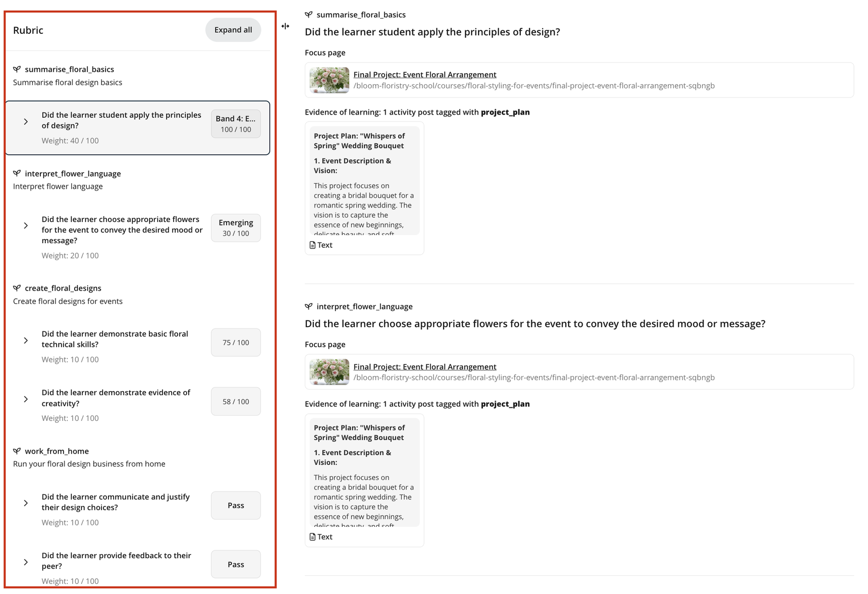Expand the basic floral technical skills criterion
Viewport: 868px width, 594px height.
click(26, 341)
